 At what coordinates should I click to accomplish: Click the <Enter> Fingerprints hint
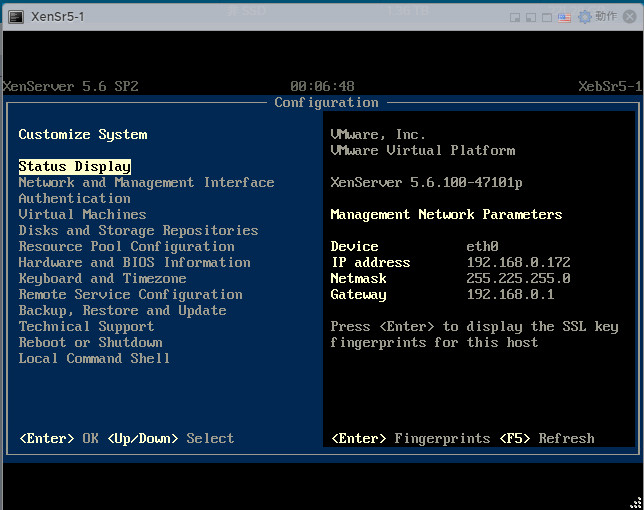point(410,439)
